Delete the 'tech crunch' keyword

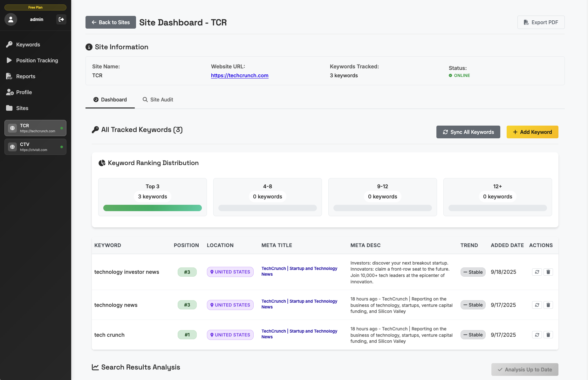point(548,335)
